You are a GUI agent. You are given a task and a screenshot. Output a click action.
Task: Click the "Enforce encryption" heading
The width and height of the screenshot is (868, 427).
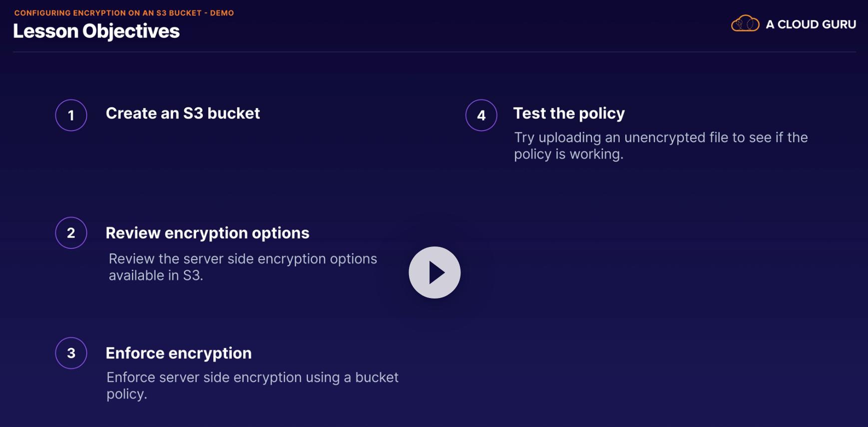178,353
